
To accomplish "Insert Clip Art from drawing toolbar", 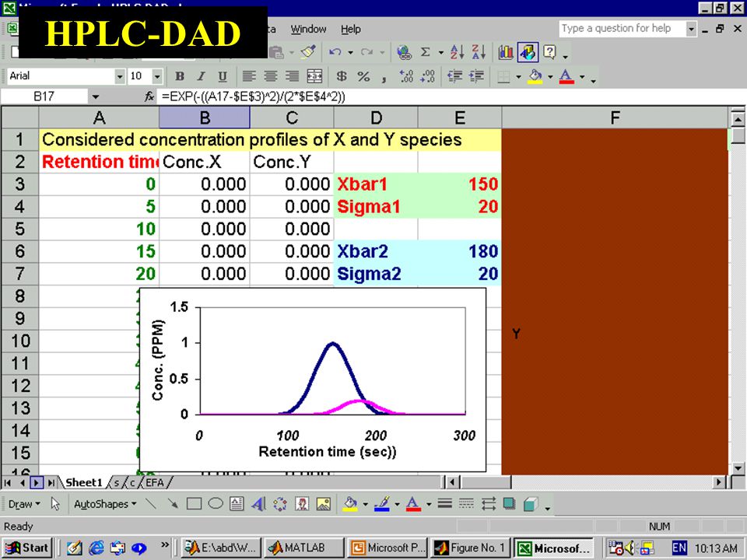I will pyautogui.click(x=302, y=504).
